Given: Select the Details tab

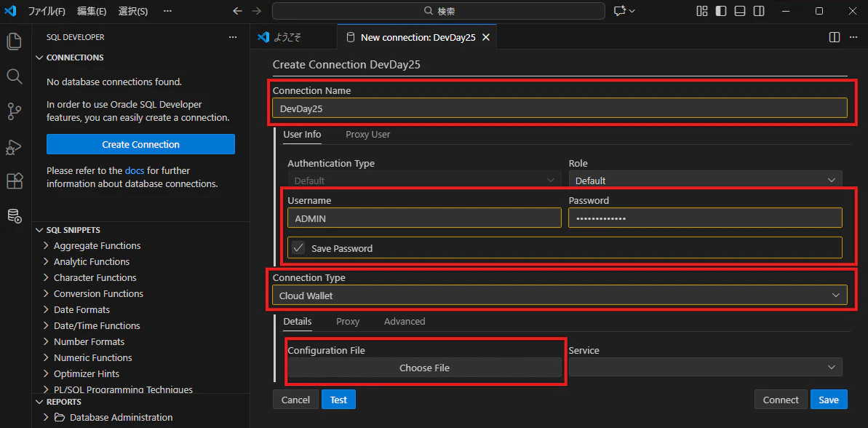Looking at the screenshot, I should coord(298,321).
